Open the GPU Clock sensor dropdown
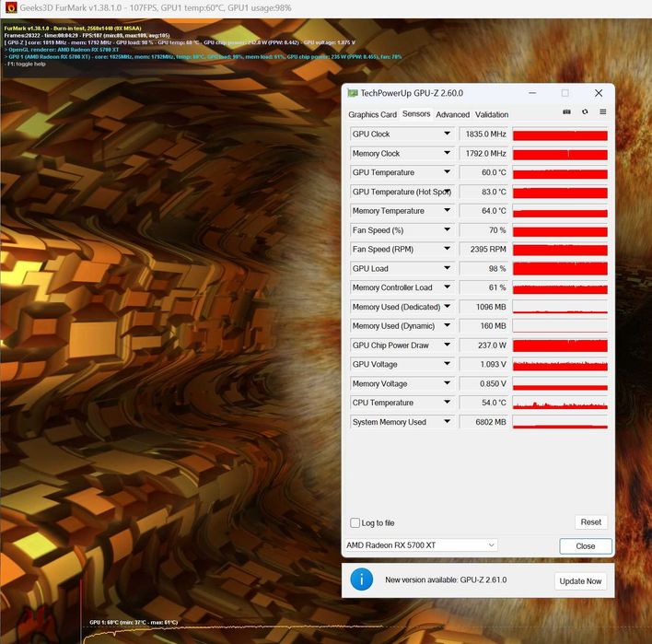 (447, 134)
